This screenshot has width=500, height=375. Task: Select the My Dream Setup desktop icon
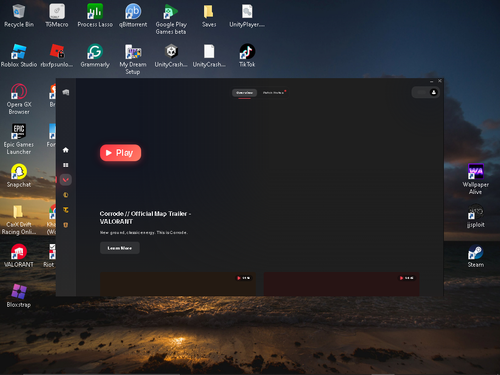click(x=133, y=59)
